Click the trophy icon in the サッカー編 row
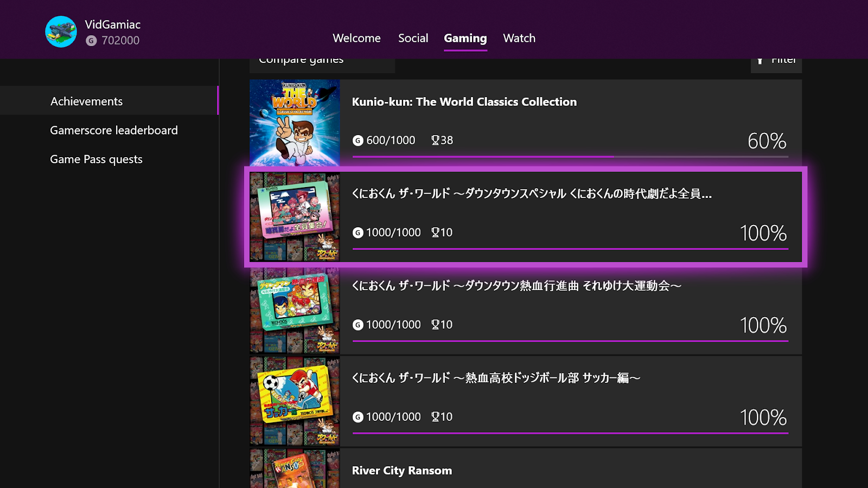868x488 pixels. (435, 416)
